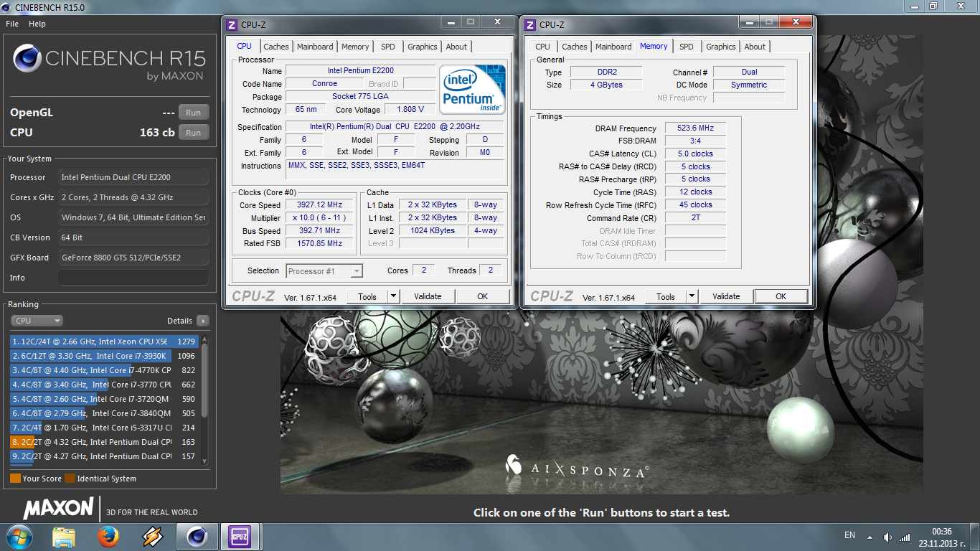
Task: Switch to SPD tab in right CPU-Z window
Action: coord(687,47)
